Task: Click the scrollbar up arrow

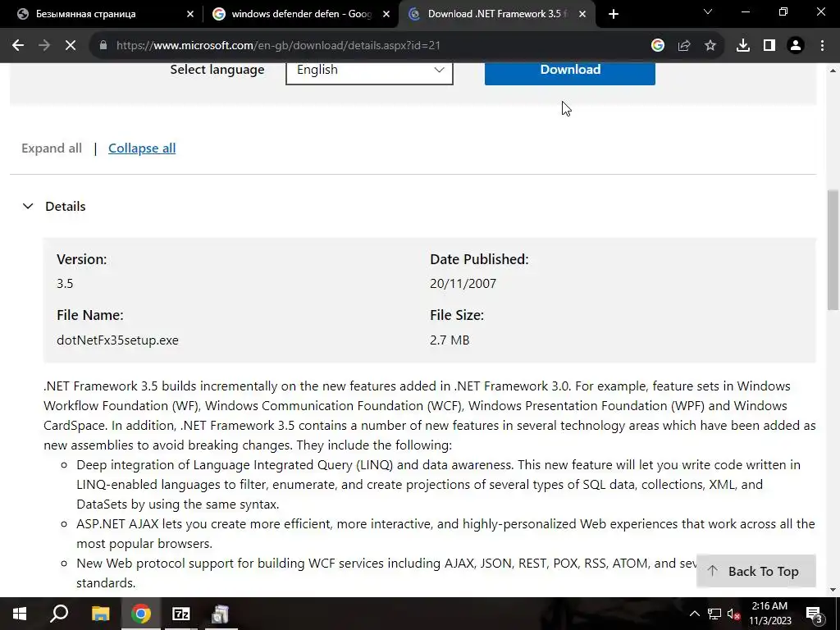Action: (833, 71)
